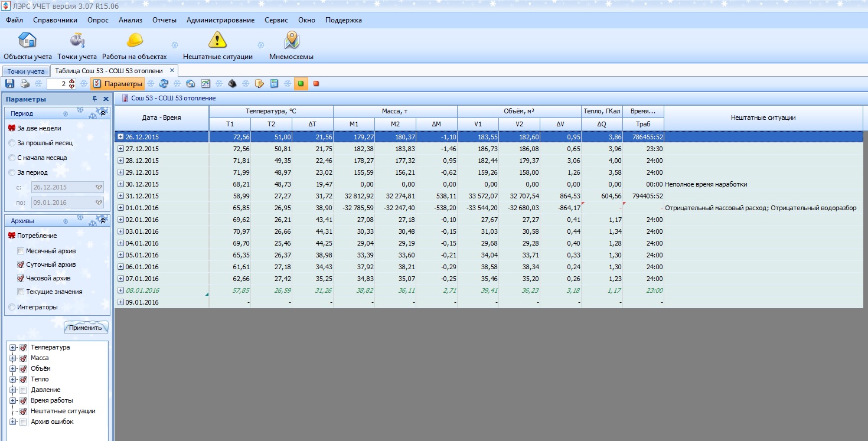Select the Потребление archive option
The image size is (868, 441).
point(32,236)
